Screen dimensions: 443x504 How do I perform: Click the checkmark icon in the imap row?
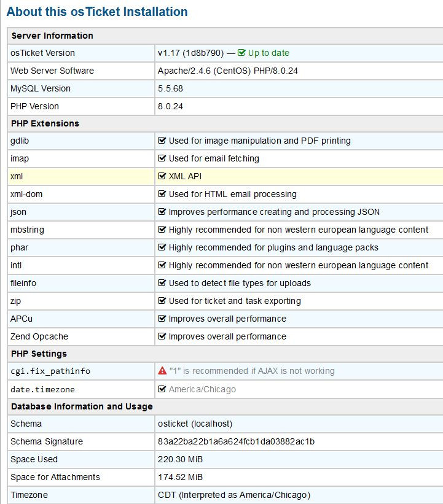[x=162, y=158]
